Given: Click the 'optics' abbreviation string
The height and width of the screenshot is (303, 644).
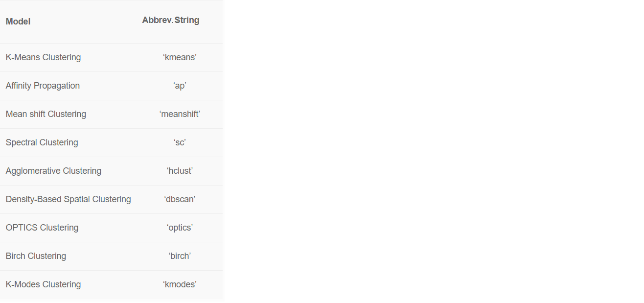Looking at the screenshot, I should [180, 228].
